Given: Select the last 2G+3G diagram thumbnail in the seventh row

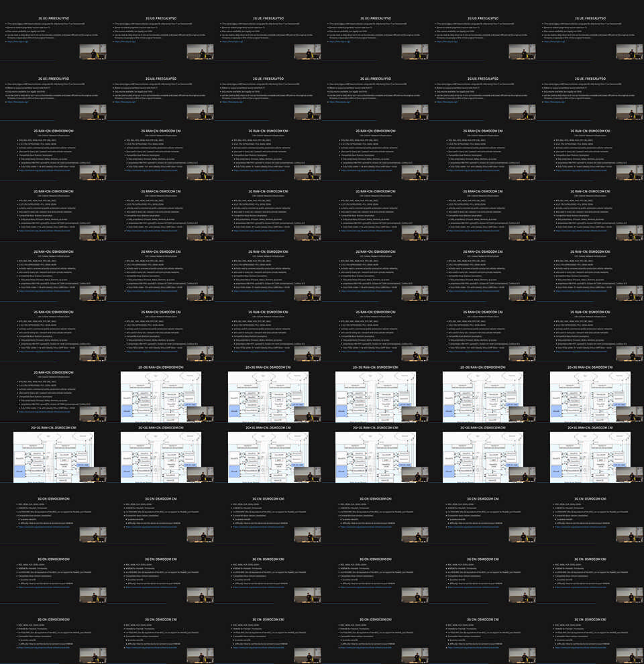Looking at the screenshot, I should click(x=590, y=392).
